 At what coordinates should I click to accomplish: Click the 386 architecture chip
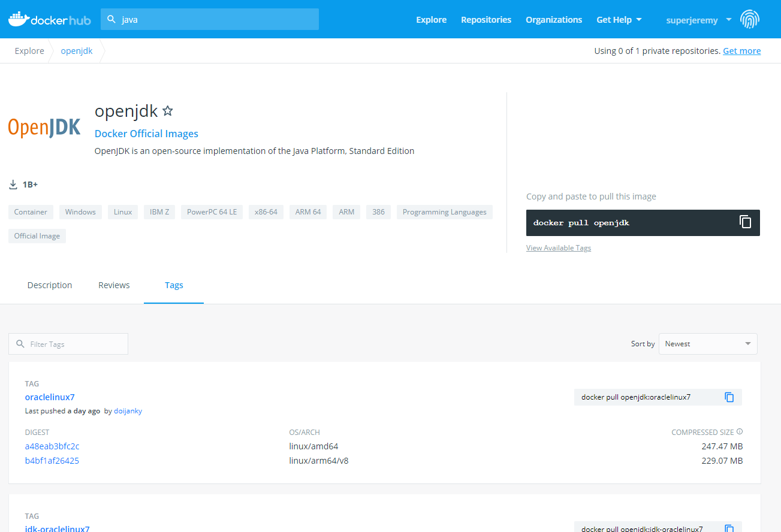[378, 212]
